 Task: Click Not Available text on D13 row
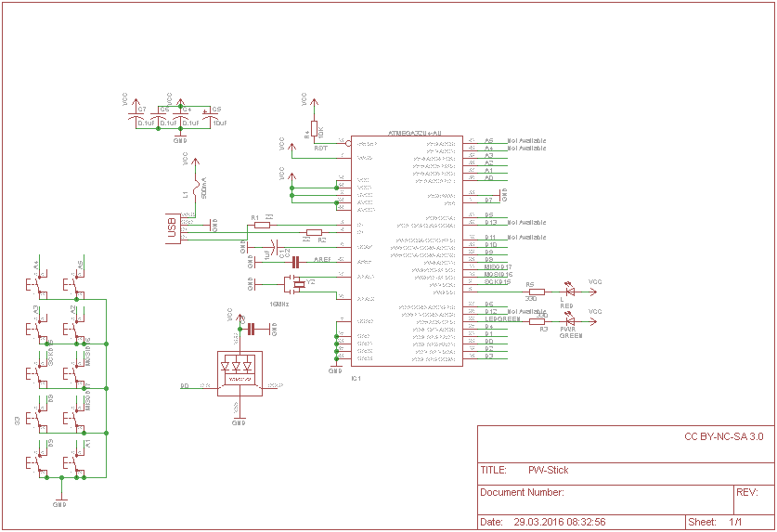tap(526, 222)
